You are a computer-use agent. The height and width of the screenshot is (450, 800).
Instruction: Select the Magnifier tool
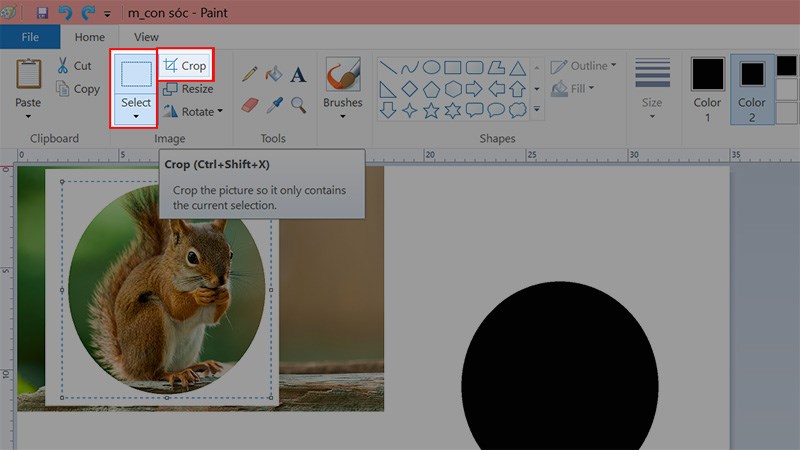click(x=298, y=104)
